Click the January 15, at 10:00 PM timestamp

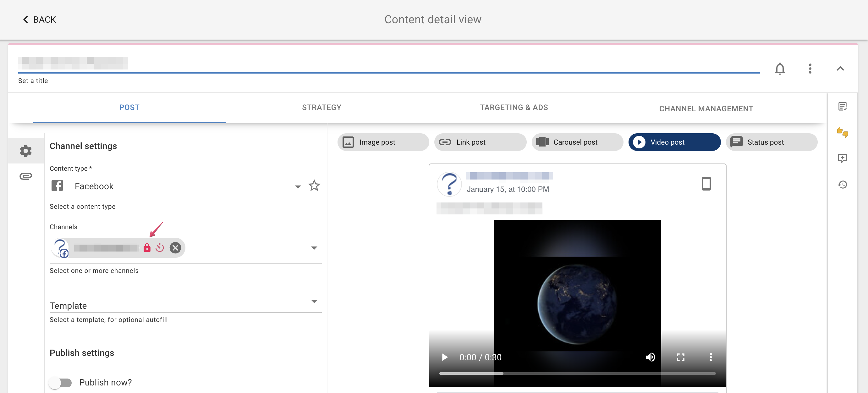point(508,189)
